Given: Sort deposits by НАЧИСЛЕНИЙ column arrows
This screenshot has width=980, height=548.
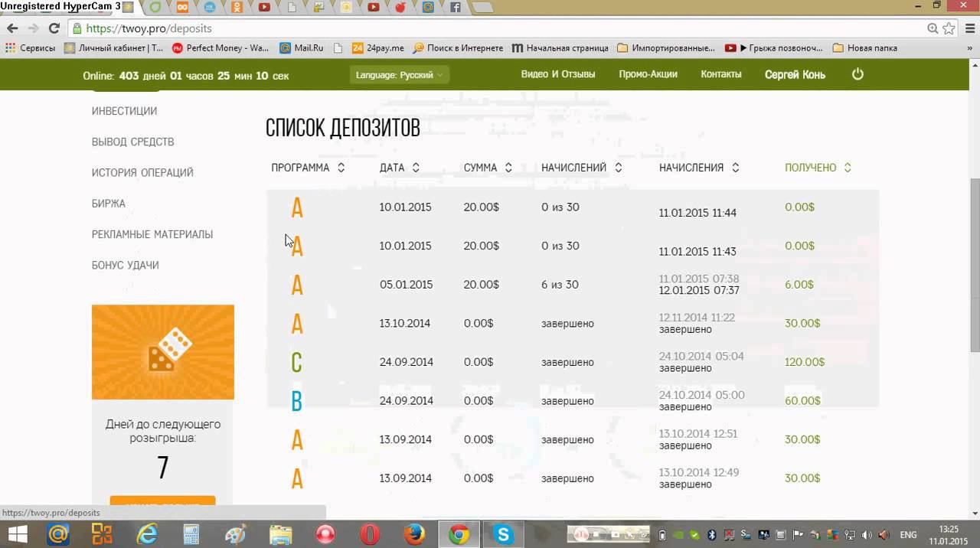Looking at the screenshot, I should [618, 168].
